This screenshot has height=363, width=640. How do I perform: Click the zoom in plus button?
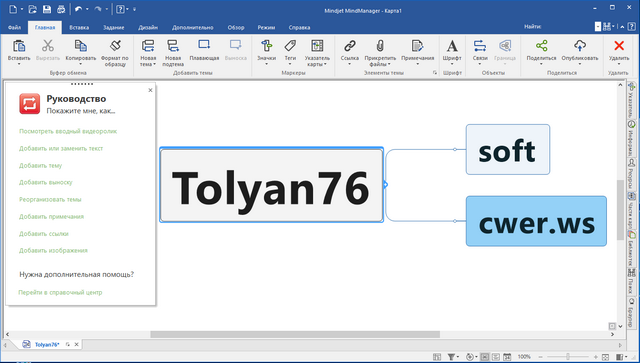[596, 357]
